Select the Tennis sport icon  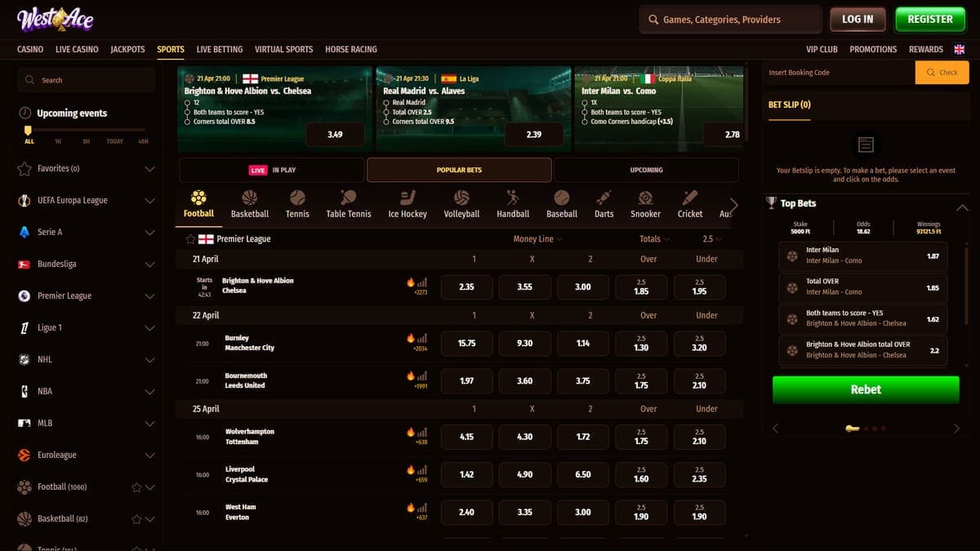297,198
